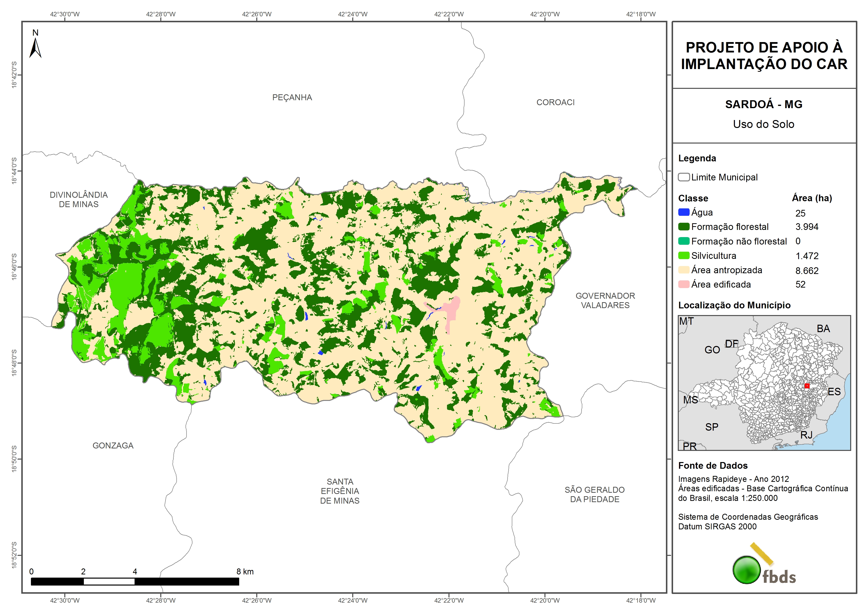Click the Área antropizada beige swatch
Image resolution: width=868 pixels, height=614 pixels.
click(683, 270)
